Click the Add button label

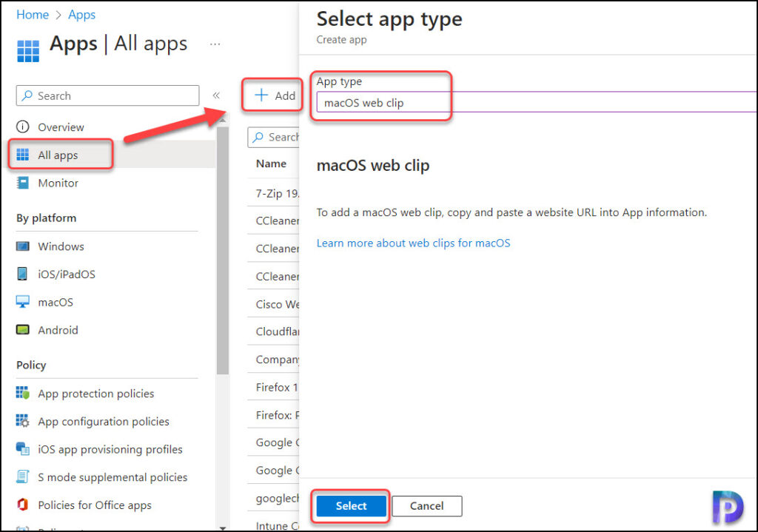pyautogui.click(x=285, y=95)
